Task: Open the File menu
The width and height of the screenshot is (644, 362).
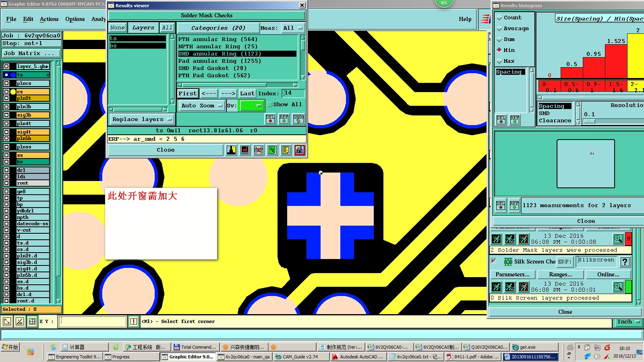Action: coord(11,19)
